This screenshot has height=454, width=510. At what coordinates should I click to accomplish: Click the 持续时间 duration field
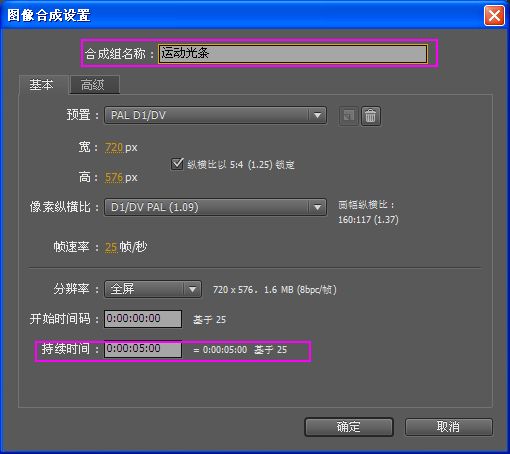coord(143,349)
